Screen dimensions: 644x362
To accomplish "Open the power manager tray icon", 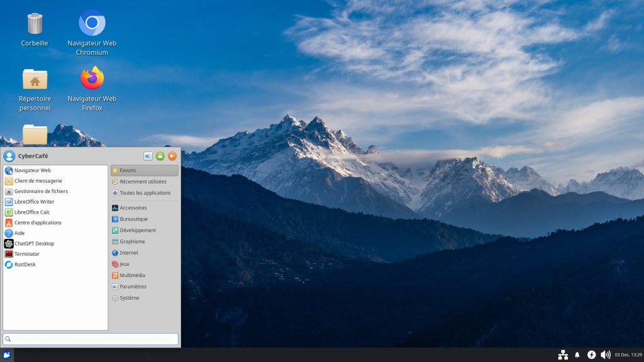I will (591, 355).
